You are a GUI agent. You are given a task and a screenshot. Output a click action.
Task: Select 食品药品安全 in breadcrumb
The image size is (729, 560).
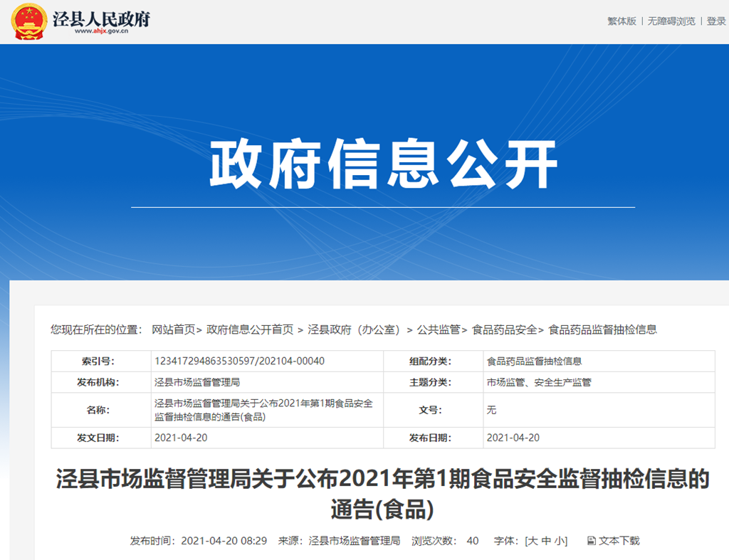tap(504, 329)
